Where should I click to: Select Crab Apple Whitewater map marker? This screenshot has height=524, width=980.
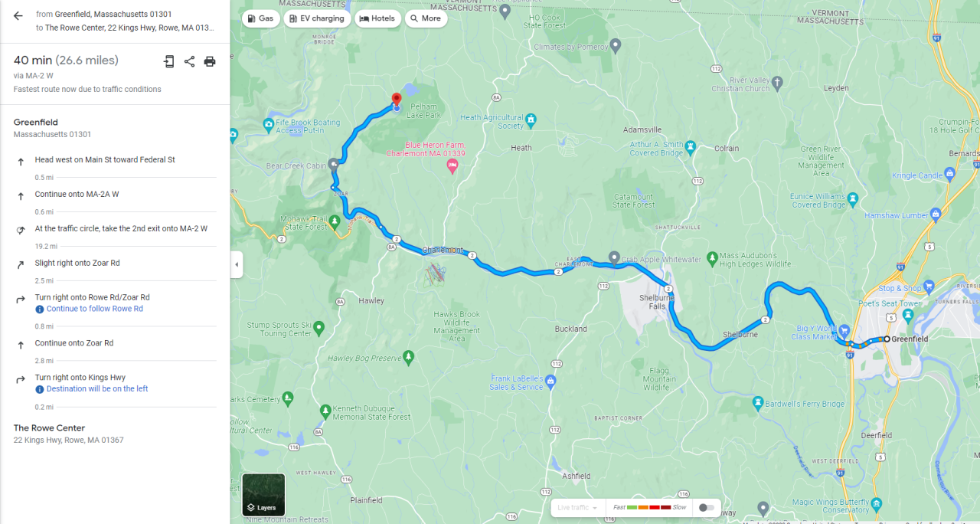614,257
